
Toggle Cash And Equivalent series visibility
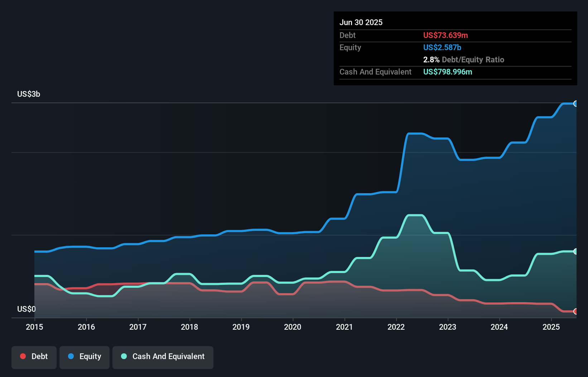[x=163, y=357]
